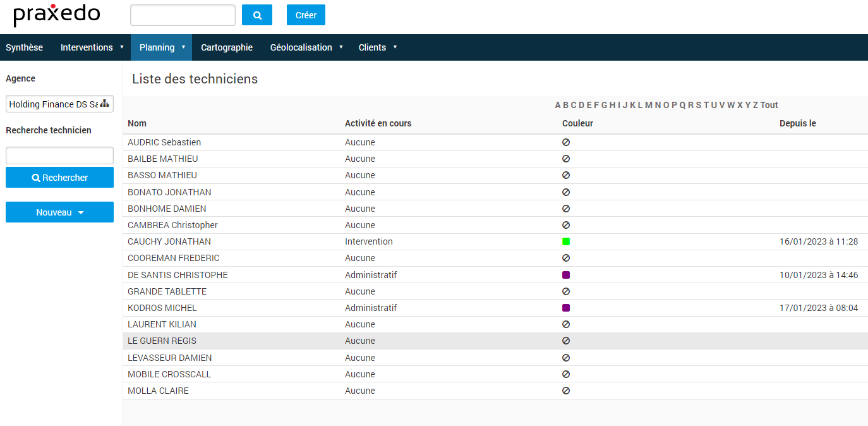Click no-color icon for LE GUERN REGIS
This screenshot has width=868, height=426.
click(x=566, y=341)
